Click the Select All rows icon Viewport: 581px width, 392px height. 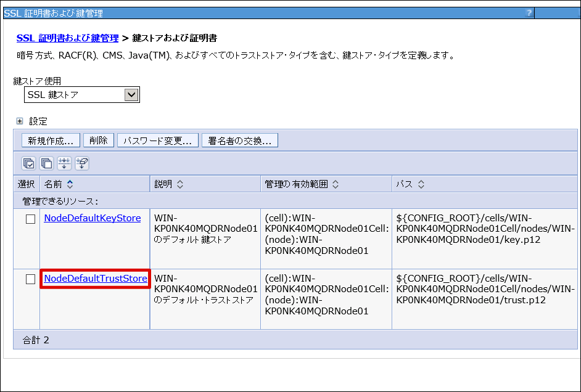28,163
